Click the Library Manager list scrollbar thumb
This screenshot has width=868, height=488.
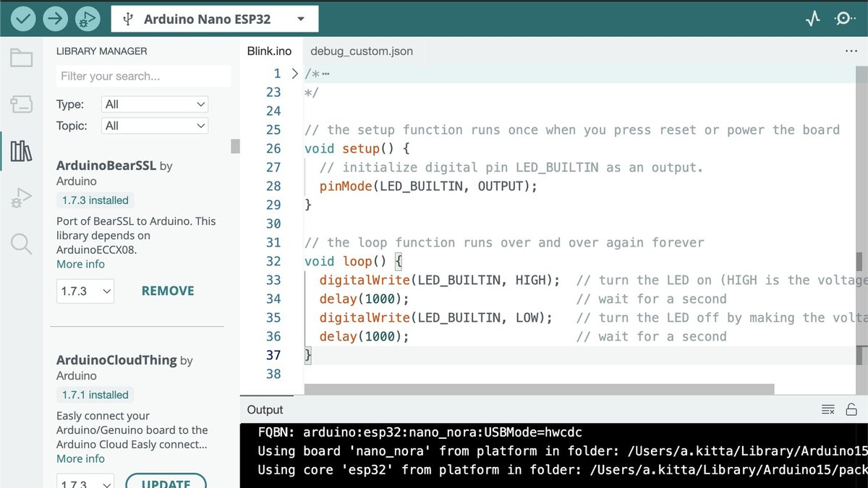[235, 146]
